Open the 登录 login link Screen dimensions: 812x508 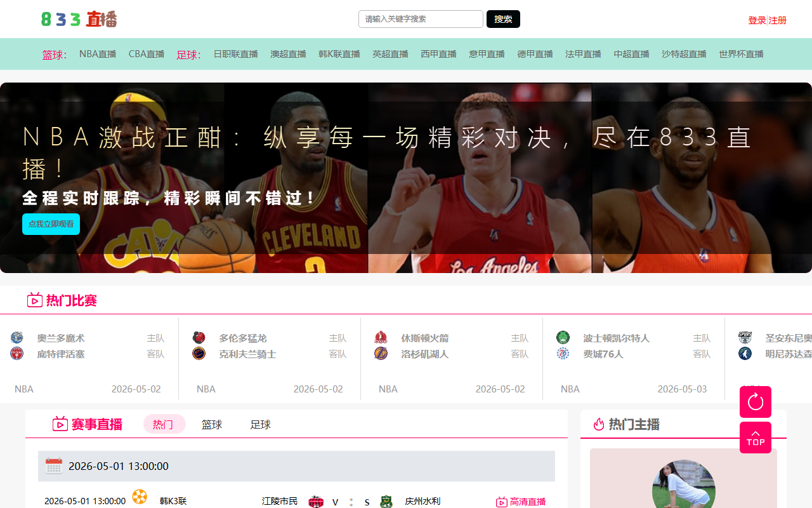757,20
